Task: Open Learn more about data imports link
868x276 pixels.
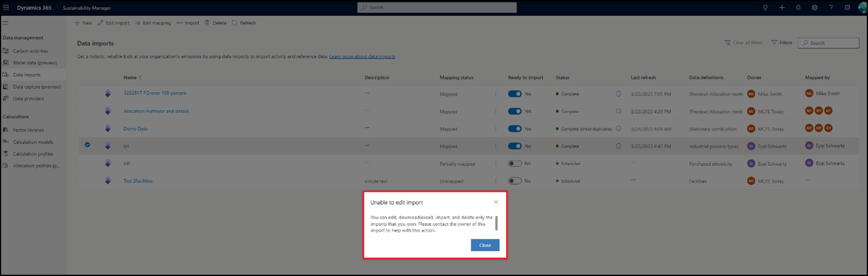Action: coord(362,56)
